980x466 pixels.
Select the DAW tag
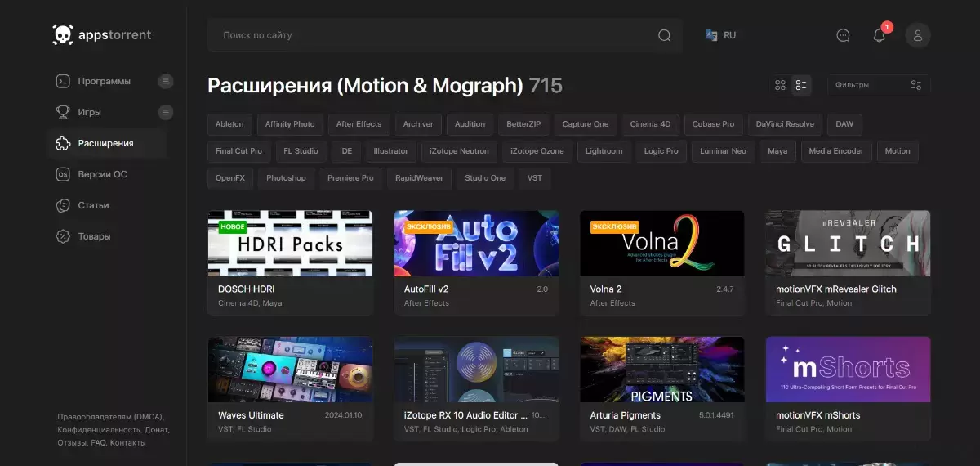click(x=844, y=124)
